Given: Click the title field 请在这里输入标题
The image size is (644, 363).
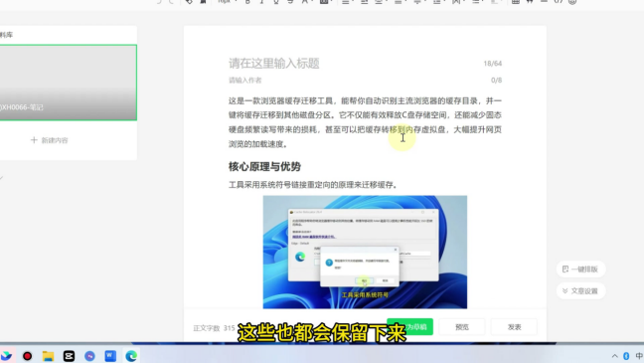Looking at the screenshot, I should (274, 64).
